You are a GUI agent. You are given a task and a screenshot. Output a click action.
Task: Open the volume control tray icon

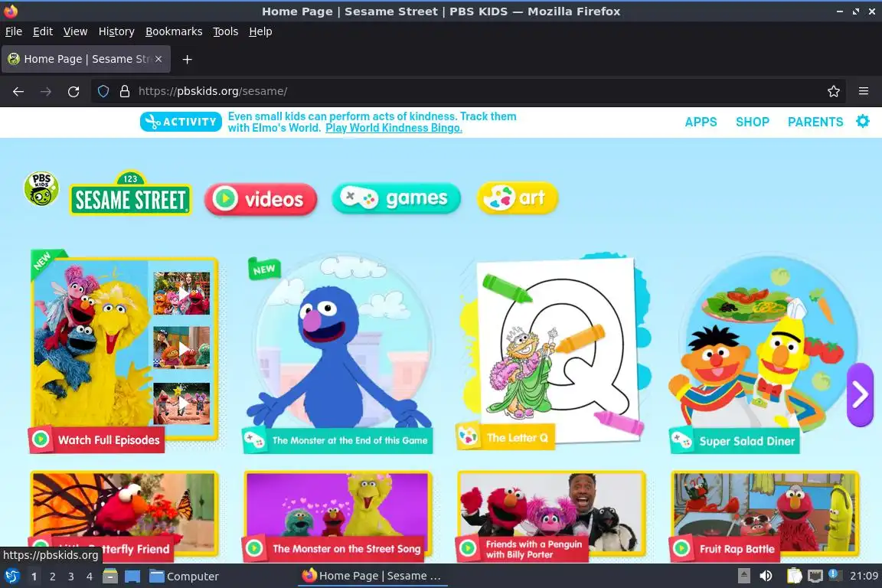coord(766,576)
